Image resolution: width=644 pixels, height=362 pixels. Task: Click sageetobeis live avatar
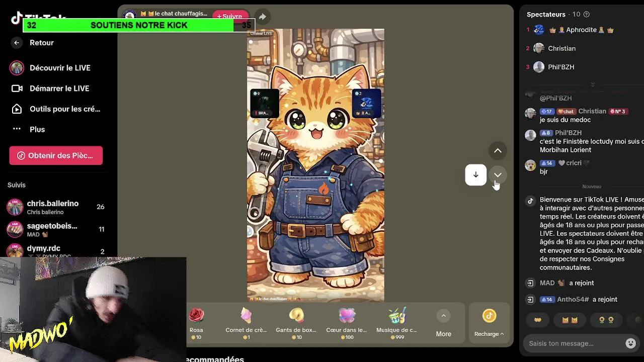tap(15, 229)
